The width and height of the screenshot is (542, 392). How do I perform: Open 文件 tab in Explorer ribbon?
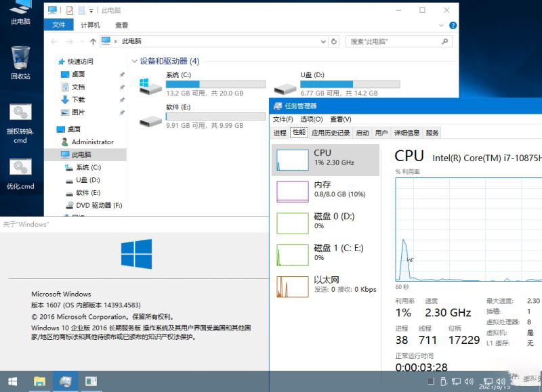[59, 25]
